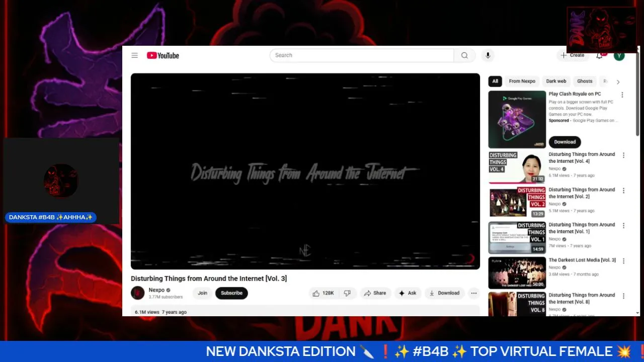Like the video with thumbs-up 128K
This screenshot has height=362, width=644.
point(324,293)
